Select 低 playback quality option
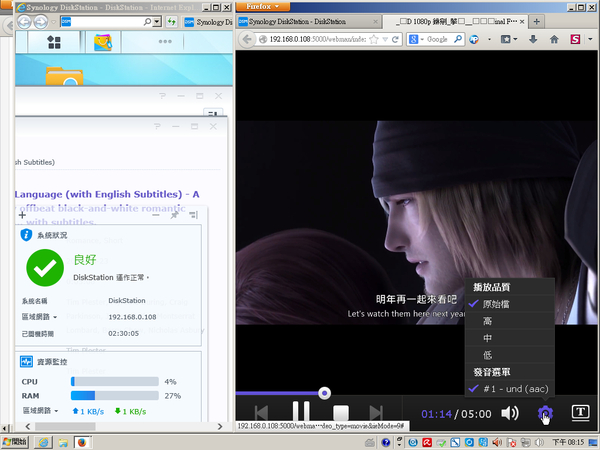The image size is (600, 450). pos(488,354)
